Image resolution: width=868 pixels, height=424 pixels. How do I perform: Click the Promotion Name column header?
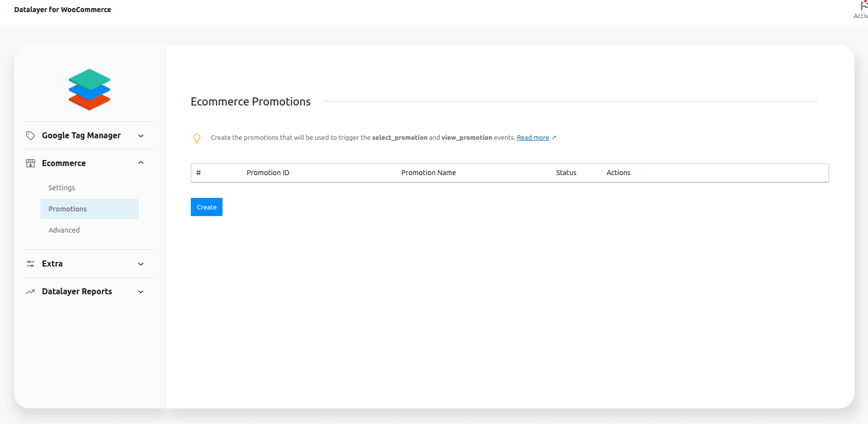(428, 173)
